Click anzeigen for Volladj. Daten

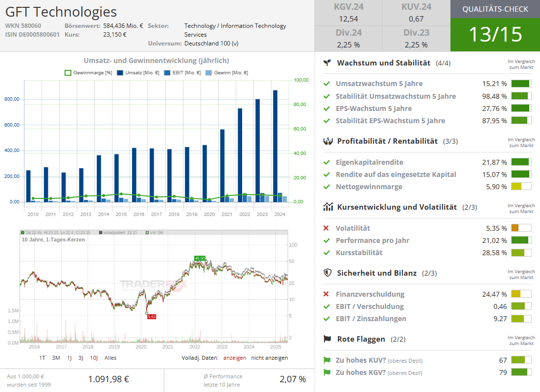234,358
